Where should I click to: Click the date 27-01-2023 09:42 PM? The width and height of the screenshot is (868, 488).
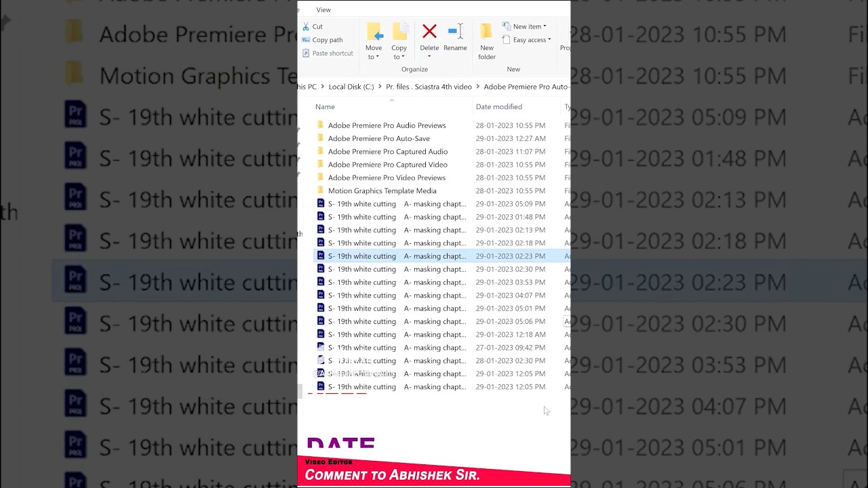pos(511,348)
